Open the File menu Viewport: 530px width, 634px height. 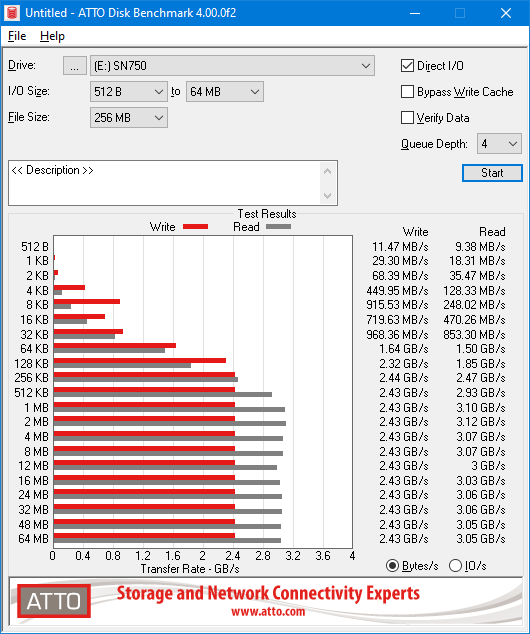click(17, 36)
